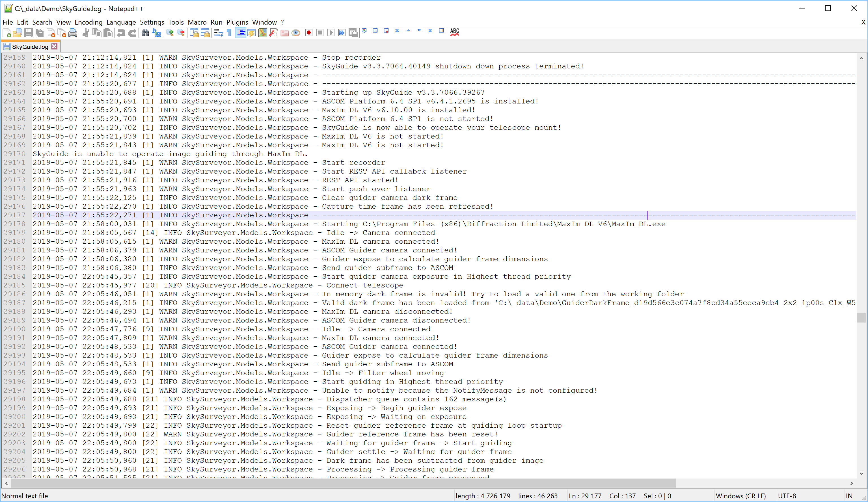Click 'Windows (CR LF)' in status bar
This screenshot has width=868, height=502.
(740, 496)
